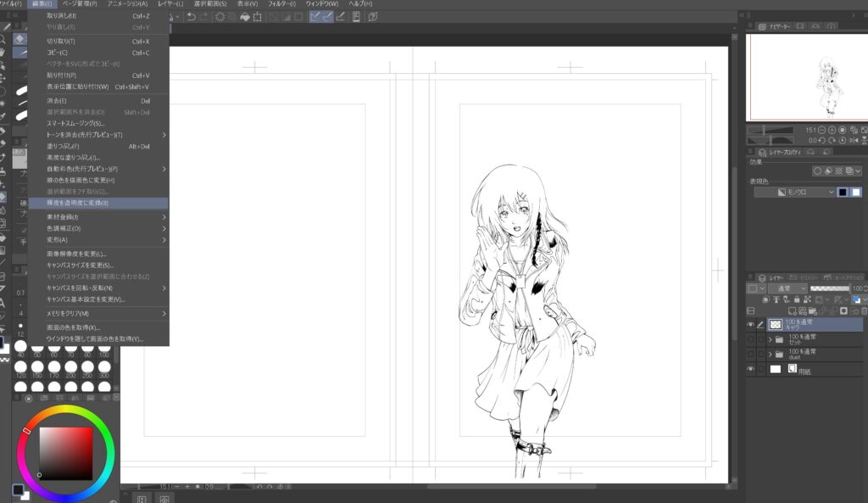Viewport: 868px width, 503px height.
Task: Click the Text tool 'A' icon
Action: point(4,303)
